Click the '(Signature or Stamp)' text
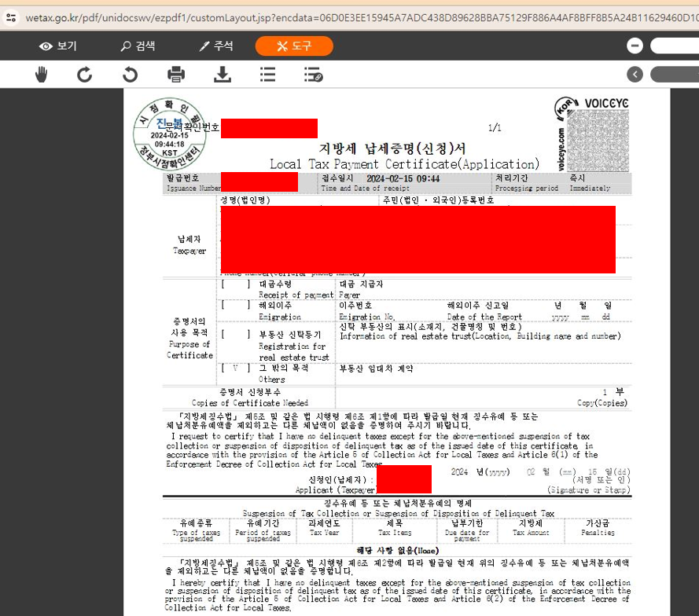699x616 pixels. [x=588, y=489]
